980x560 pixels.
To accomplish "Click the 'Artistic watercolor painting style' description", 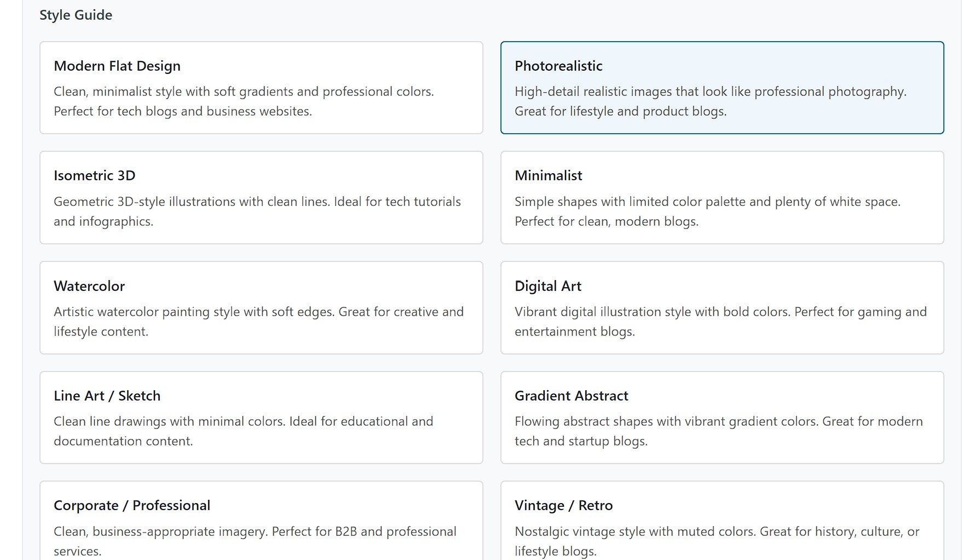I will pos(258,312).
